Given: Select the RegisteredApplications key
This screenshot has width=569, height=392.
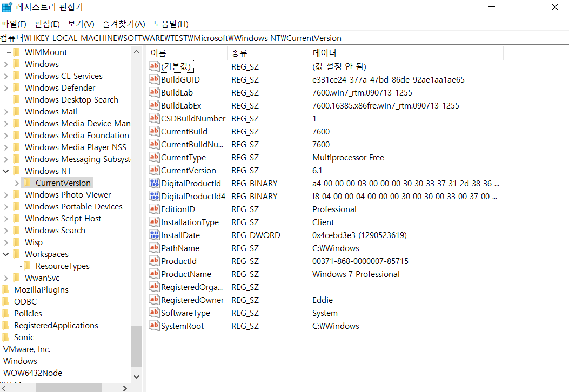Looking at the screenshot, I should [x=56, y=326].
